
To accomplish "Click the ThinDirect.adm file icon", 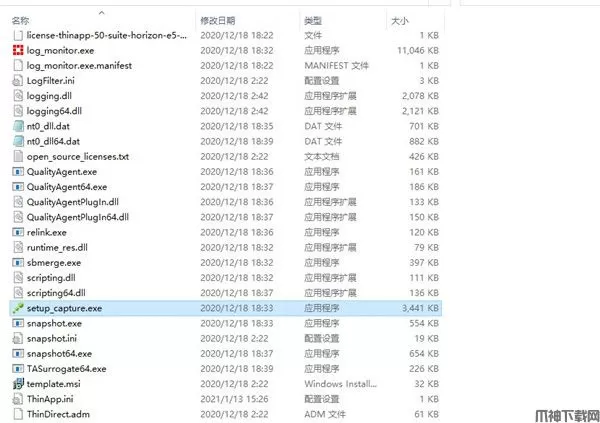I will pyautogui.click(x=18, y=414).
